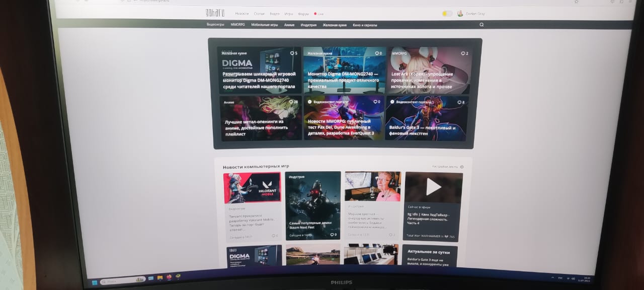Select the Мобильные игры category tab
Viewport: 644px width, 290px height.
pyautogui.click(x=264, y=25)
